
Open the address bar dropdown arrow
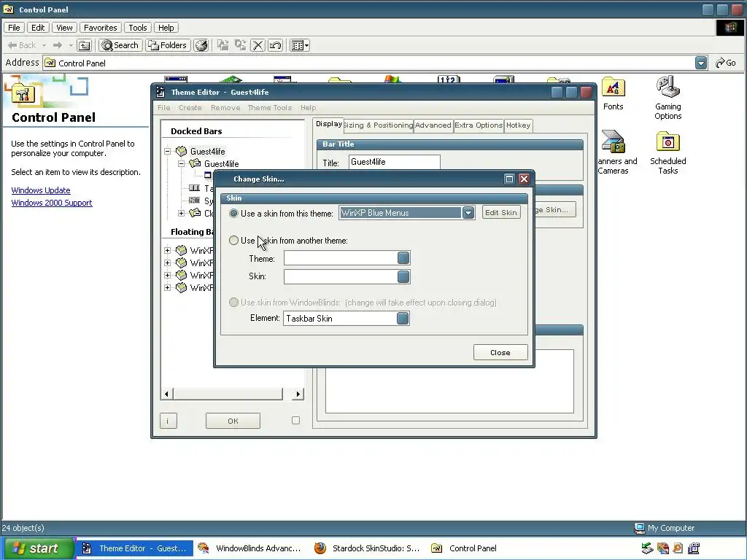pyautogui.click(x=701, y=63)
